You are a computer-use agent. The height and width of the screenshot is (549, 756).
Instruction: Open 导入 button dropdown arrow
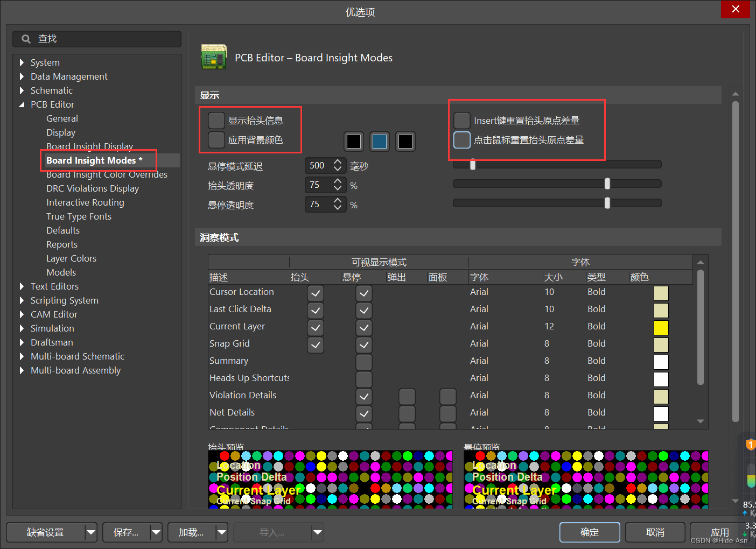point(318,532)
